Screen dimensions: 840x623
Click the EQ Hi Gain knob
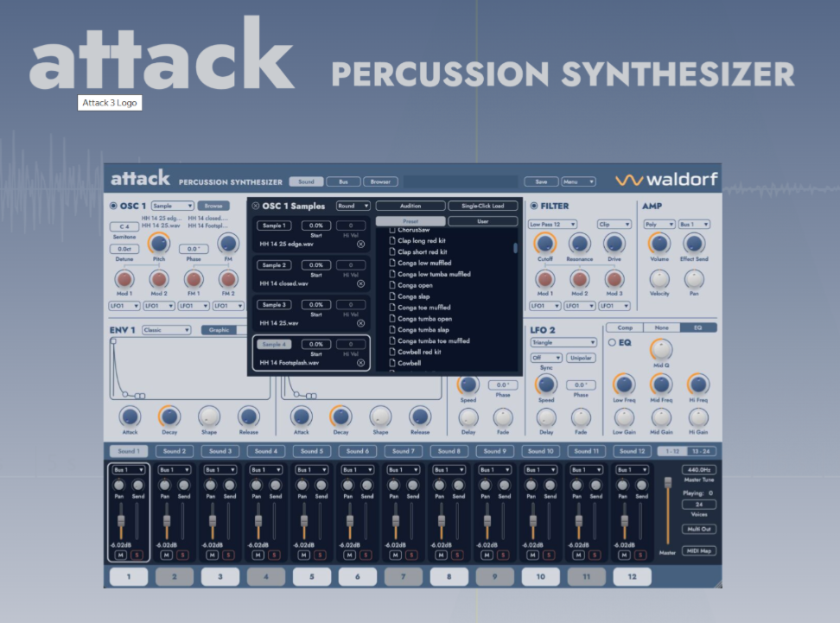(x=698, y=418)
